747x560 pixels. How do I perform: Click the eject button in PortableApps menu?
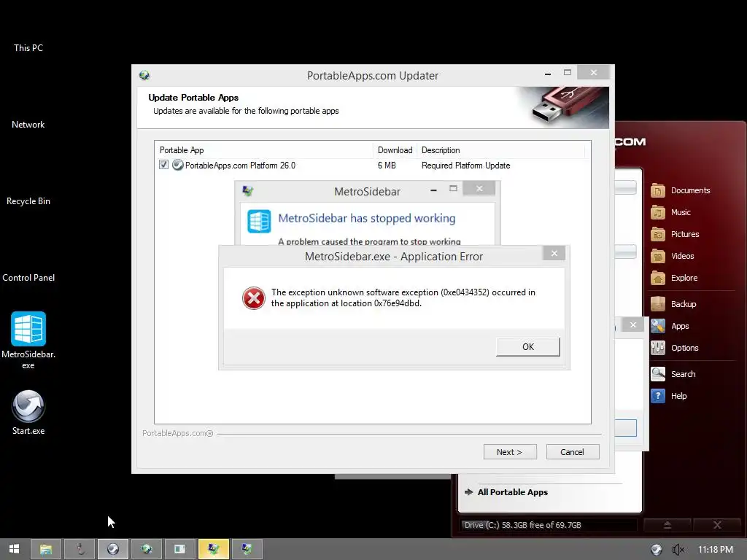coord(667,525)
